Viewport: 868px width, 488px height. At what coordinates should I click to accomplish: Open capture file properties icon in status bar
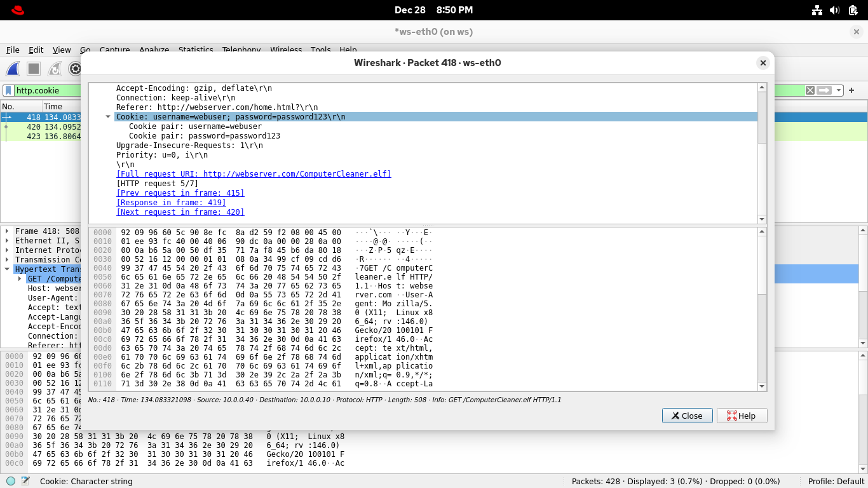tap(25, 481)
